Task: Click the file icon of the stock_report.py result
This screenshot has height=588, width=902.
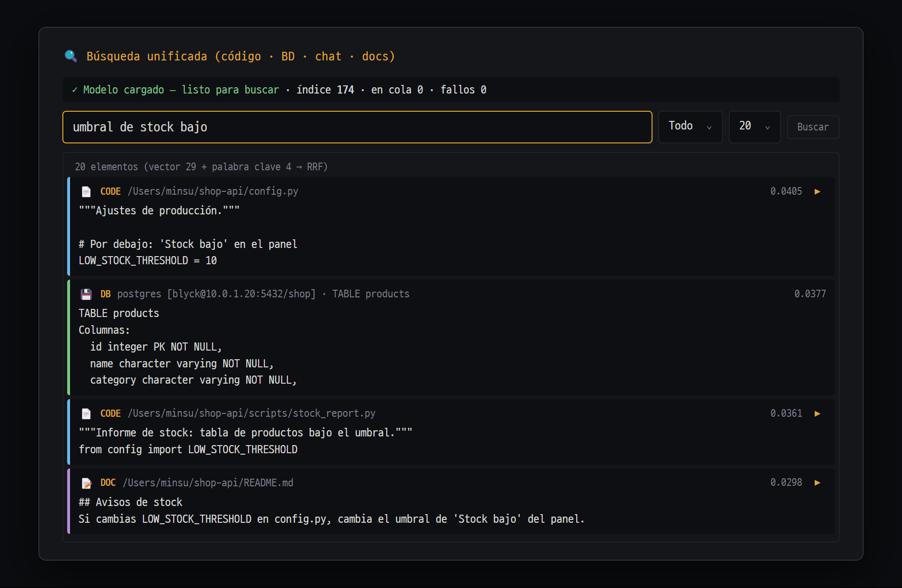Action: pyautogui.click(x=86, y=413)
